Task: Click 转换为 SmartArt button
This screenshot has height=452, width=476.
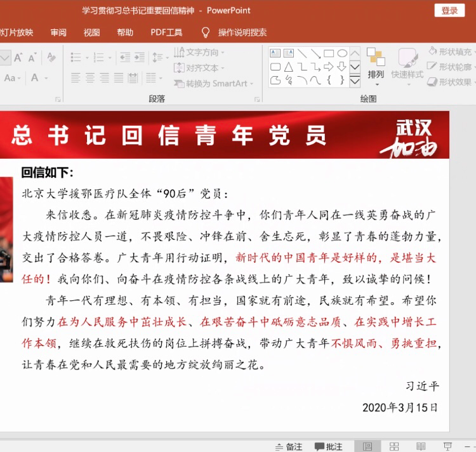Action: click(x=213, y=83)
